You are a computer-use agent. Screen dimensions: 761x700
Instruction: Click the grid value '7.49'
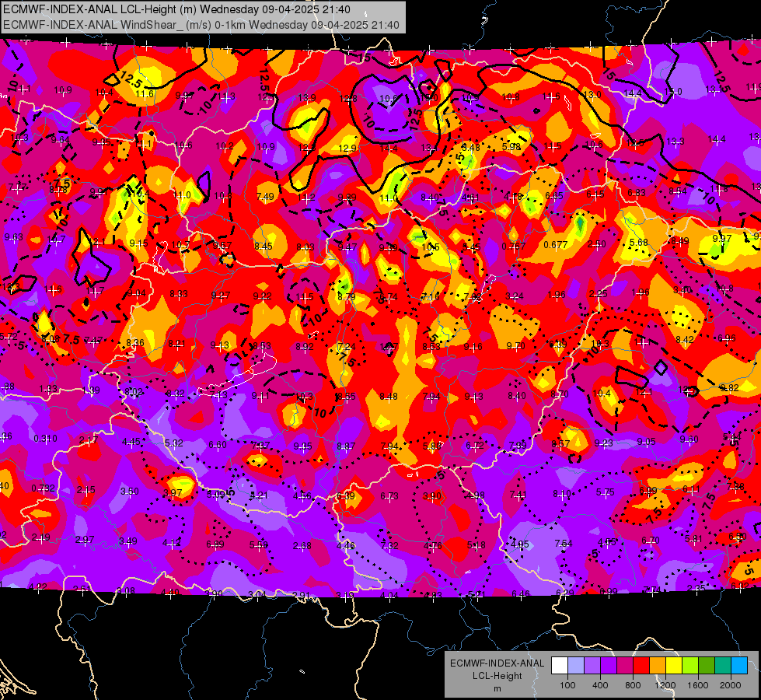click(x=265, y=196)
